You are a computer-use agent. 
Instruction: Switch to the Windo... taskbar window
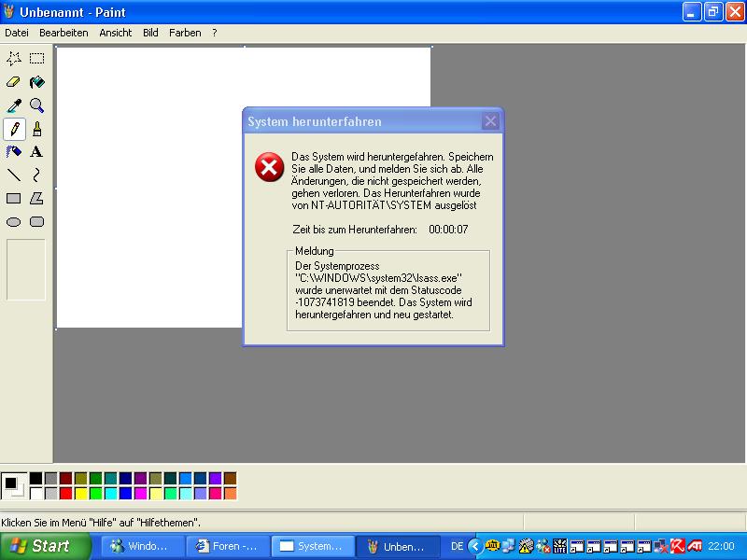tap(143, 546)
